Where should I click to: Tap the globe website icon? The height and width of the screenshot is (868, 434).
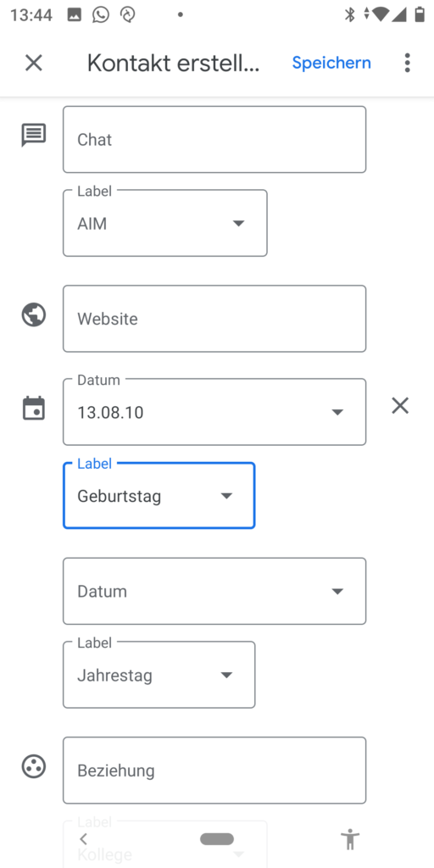click(x=34, y=315)
